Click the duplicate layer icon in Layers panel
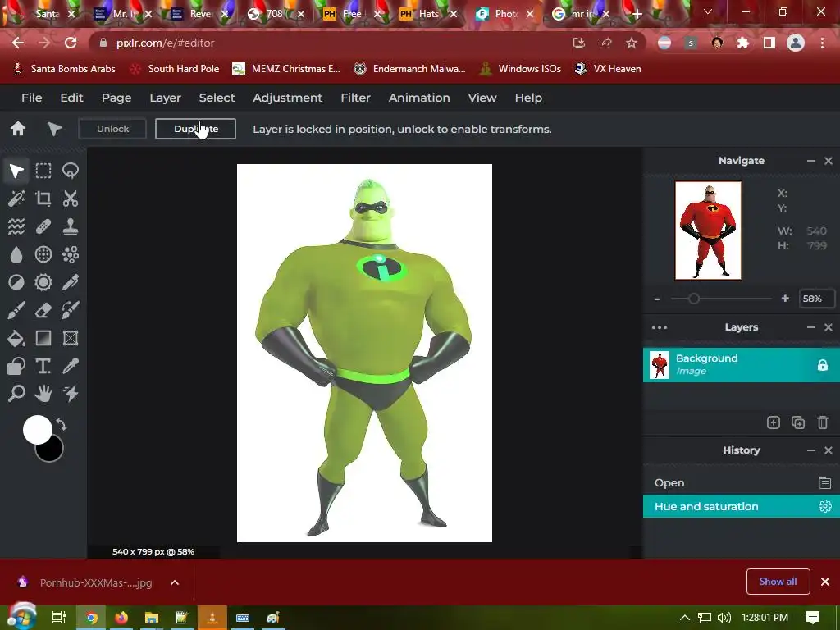This screenshot has width=840, height=630. pos(798,422)
